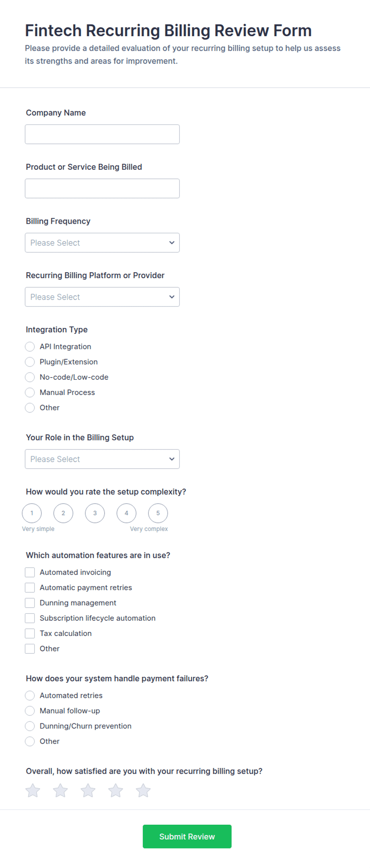Expand Recurring Billing Platform or Provider dropdown
Image resolution: width=370 pixels, height=868 pixels.
(102, 297)
